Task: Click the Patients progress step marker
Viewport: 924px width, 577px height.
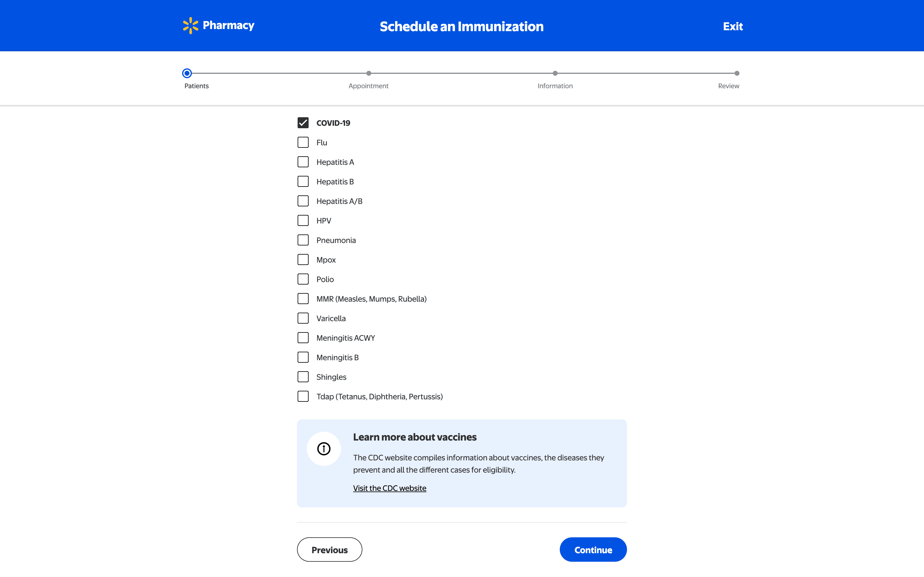Action: click(187, 73)
